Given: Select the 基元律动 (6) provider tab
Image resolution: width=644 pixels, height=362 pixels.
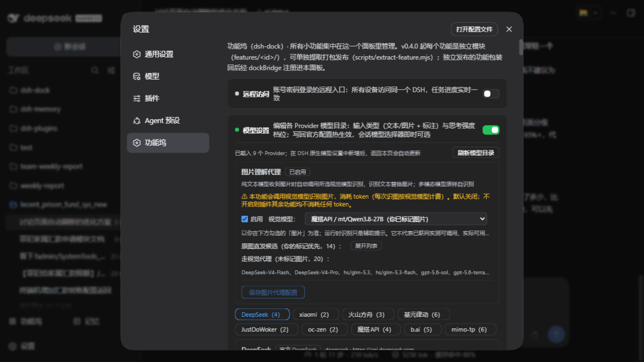Looking at the screenshot, I should tap(424, 314).
